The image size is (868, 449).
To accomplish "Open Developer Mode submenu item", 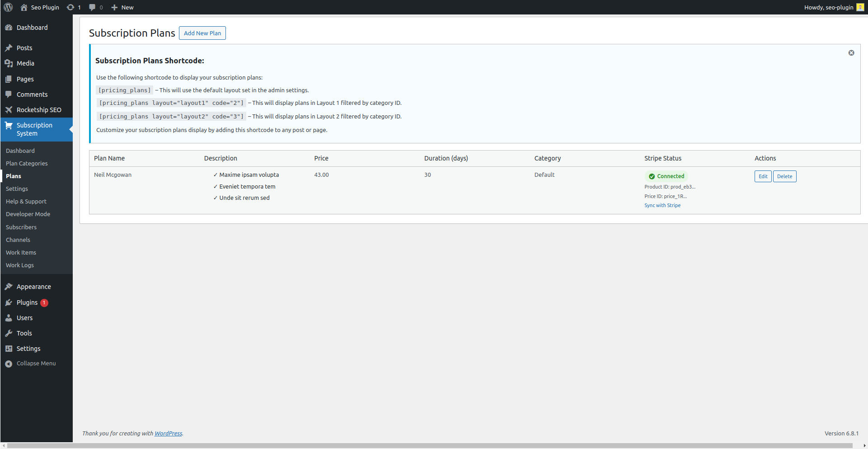I will tap(28, 214).
